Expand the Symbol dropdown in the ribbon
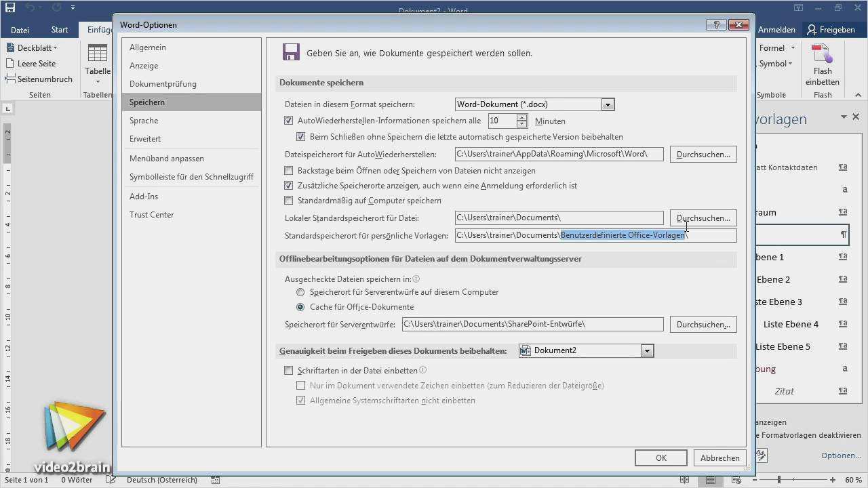Image resolution: width=868 pixels, height=488 pixels. point(791,63)
